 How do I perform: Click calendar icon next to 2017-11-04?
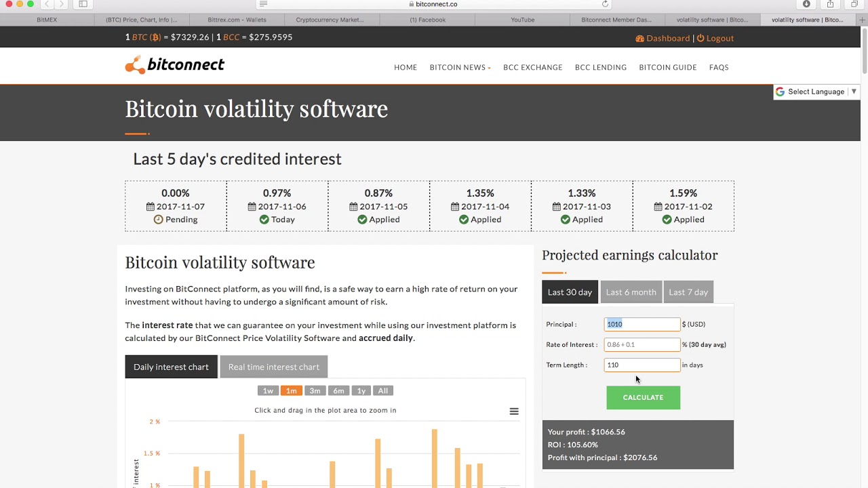455,207
